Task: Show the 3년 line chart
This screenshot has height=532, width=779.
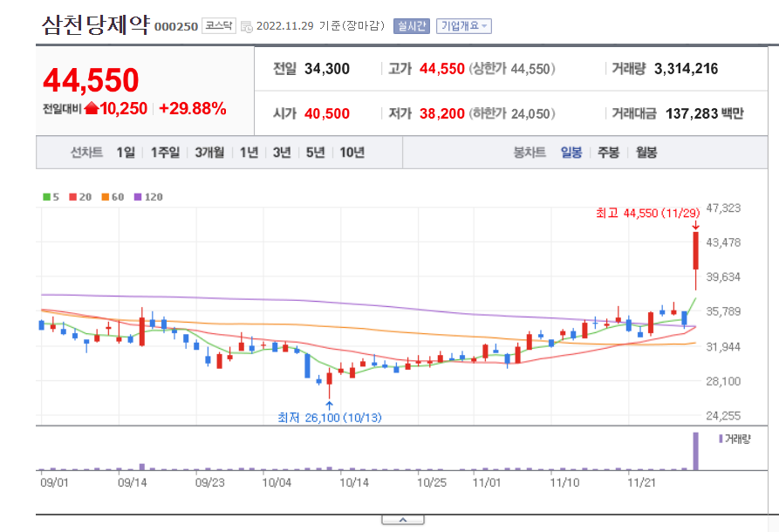Action: click(282, 152)
